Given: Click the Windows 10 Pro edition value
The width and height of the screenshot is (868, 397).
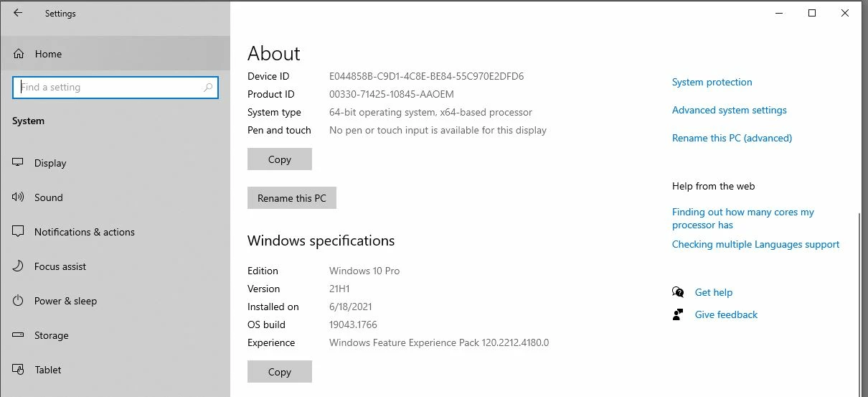Looking at the screenshot, I should tap(364, 271).
